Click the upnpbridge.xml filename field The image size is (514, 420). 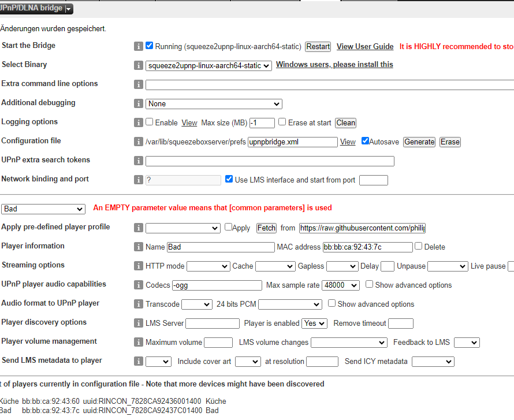pos(292,142)
